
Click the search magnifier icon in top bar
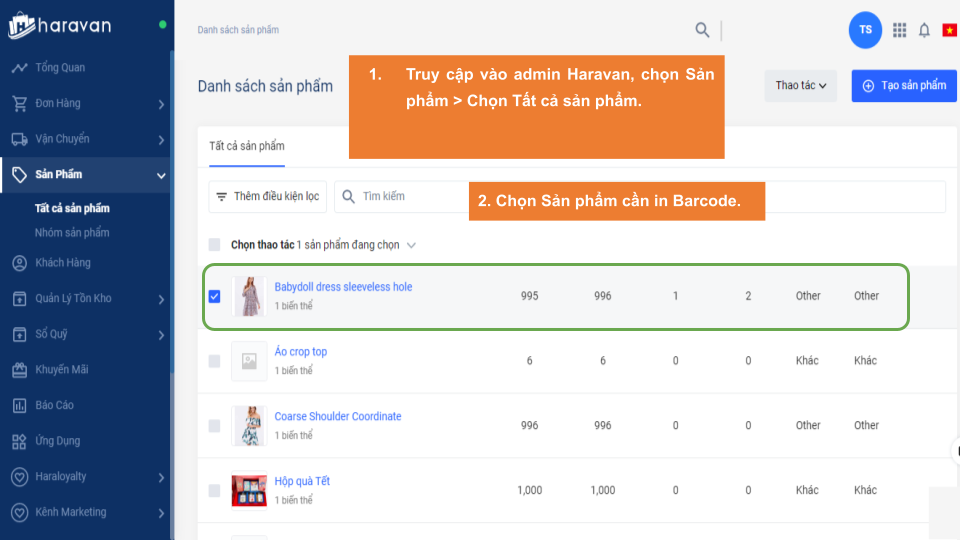pos(702,30)
